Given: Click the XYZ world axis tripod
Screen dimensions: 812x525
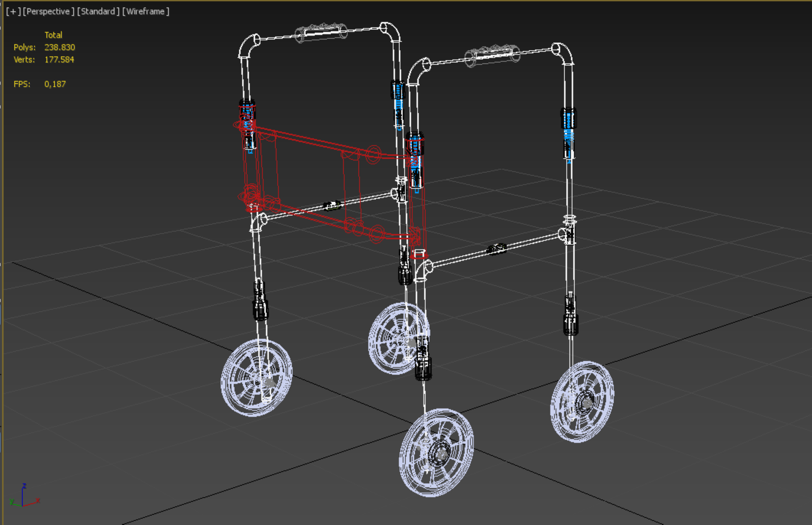Looking at the screenshot, I should pyautogui.click(x=23, y=498).
